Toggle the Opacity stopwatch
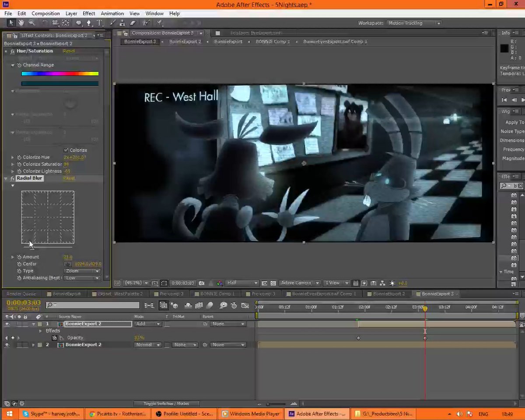Image resolution: width=525 pixels, height=420 pixels. pyautogui.click(x=55, y=338)
